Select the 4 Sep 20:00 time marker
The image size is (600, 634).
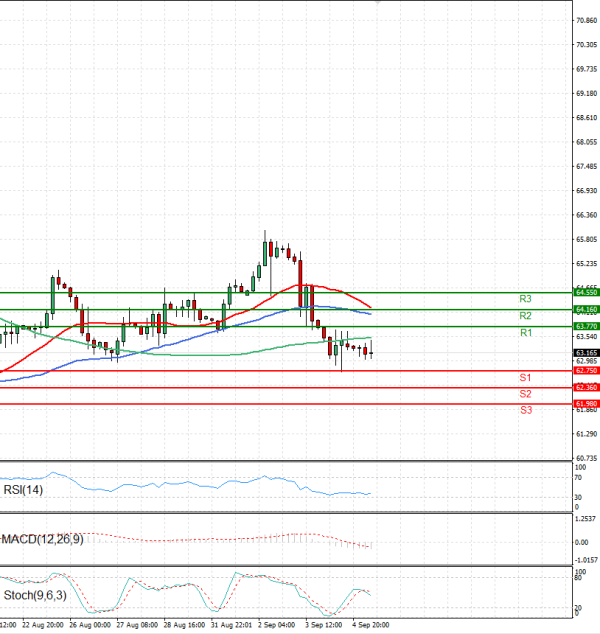pos(371,626)
